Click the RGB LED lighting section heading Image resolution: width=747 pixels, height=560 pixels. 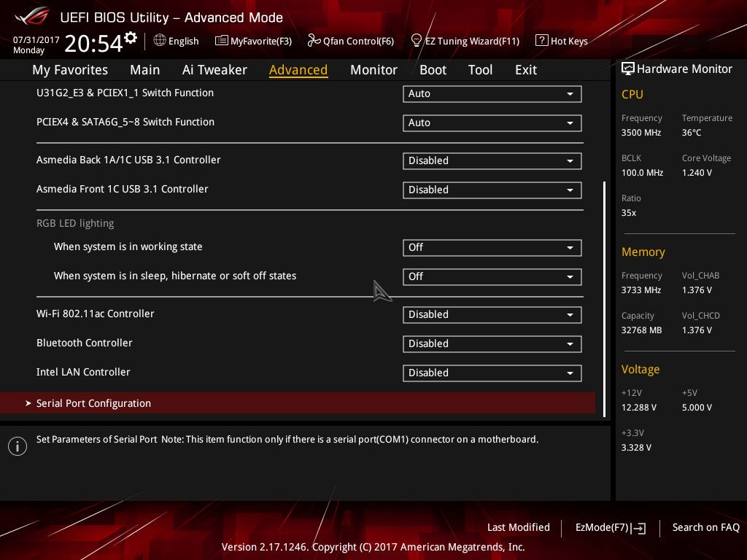point(75,223)
